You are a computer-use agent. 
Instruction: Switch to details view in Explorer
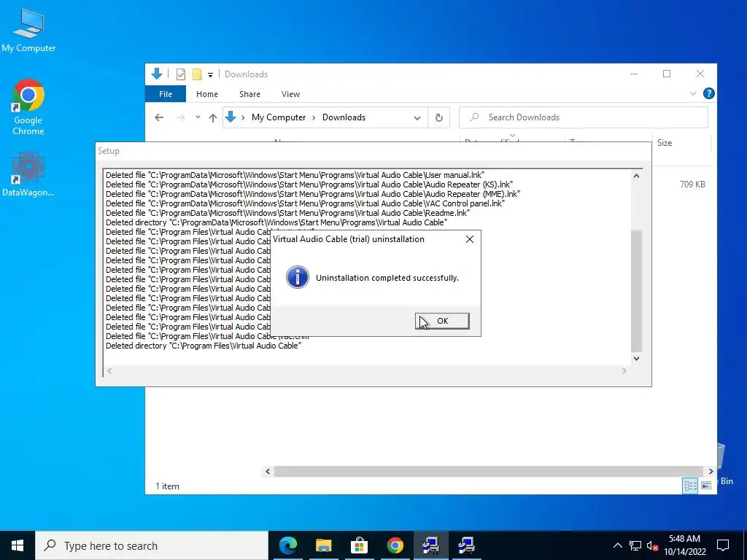coord(690,486)
